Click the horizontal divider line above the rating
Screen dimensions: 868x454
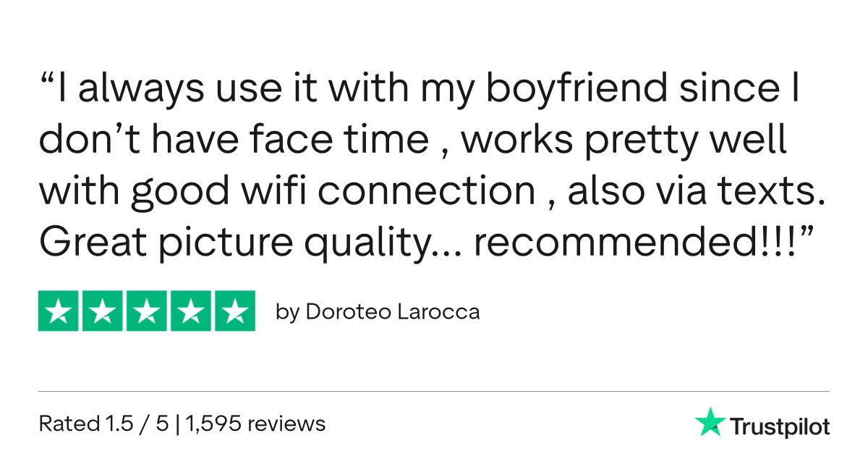[x=434, y=392]
